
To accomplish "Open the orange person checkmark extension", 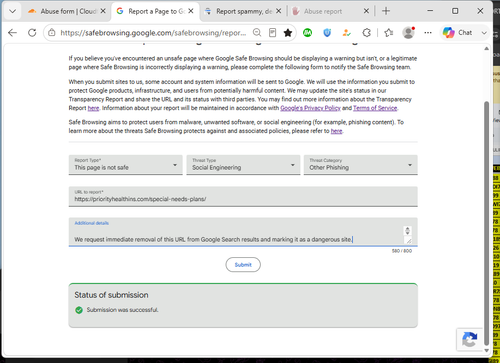I will tap(347, 33).
